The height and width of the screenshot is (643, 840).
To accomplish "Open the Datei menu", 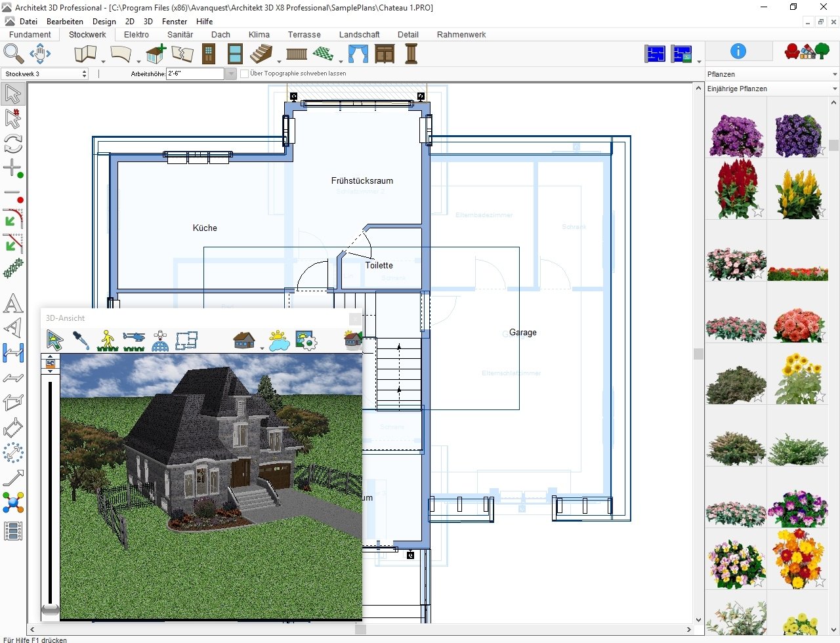I will click(29, 21).
